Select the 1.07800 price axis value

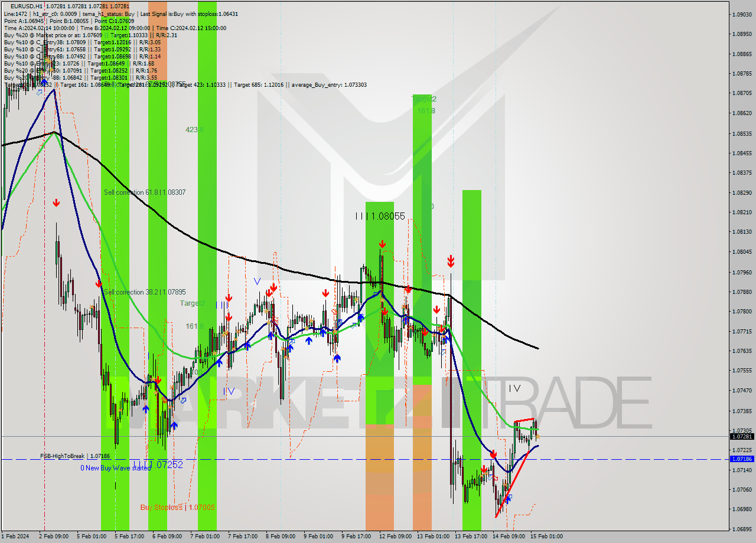742,311
